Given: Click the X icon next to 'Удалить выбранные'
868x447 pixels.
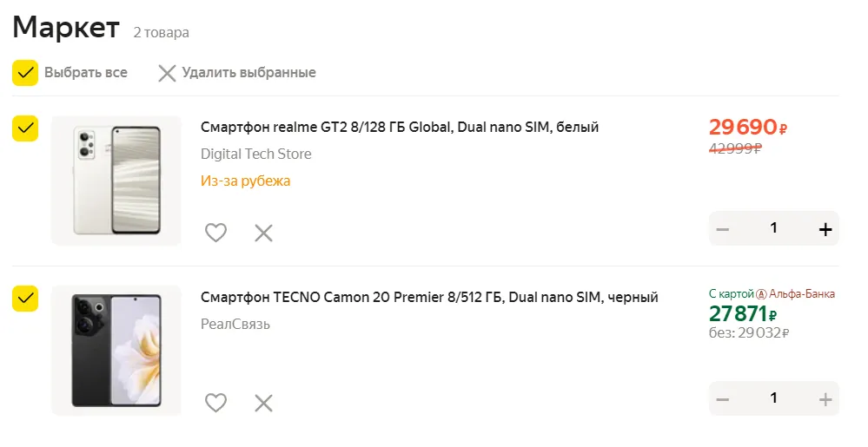Looking at the screenshot, I should [167, 73].
